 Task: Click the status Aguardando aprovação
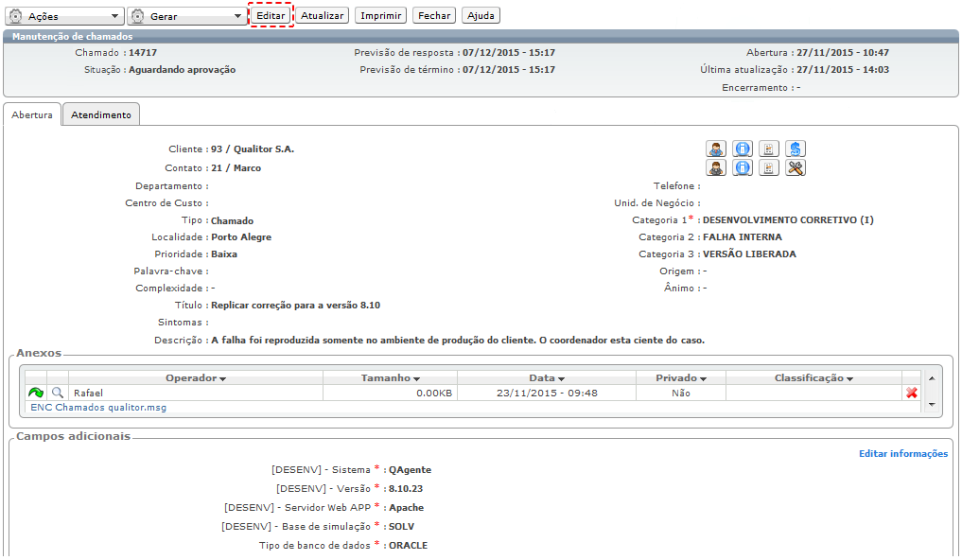[183, 70]
